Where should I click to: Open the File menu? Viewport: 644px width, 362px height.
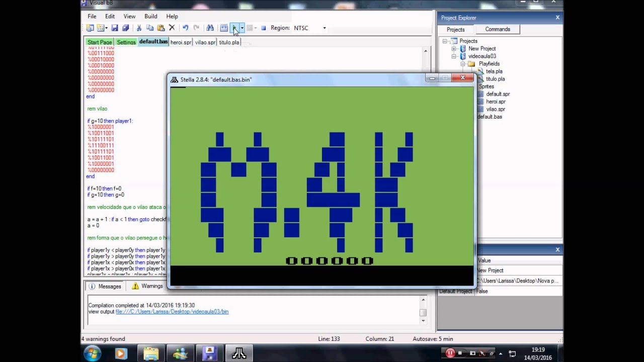point(92,16)
